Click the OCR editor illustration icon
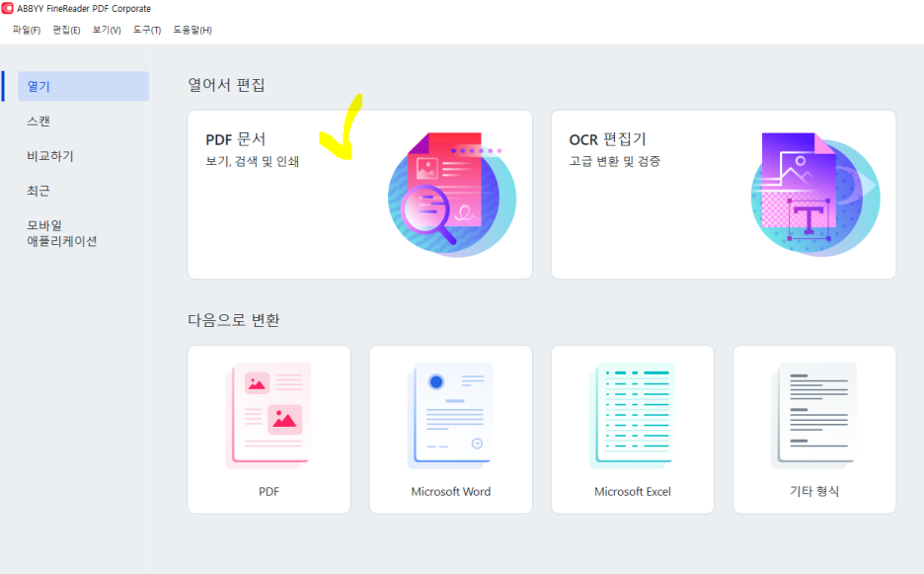924x574 pixels. (815, 195)
